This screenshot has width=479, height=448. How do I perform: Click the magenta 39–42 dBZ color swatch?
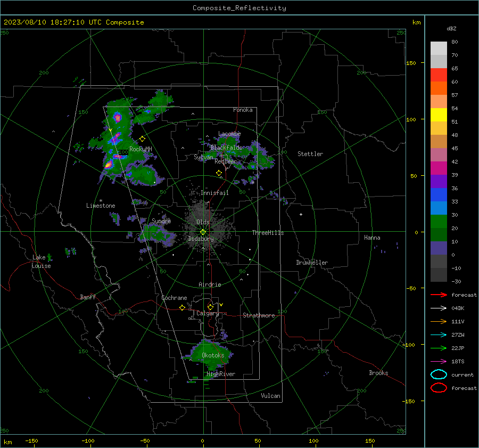click(439, 168)
